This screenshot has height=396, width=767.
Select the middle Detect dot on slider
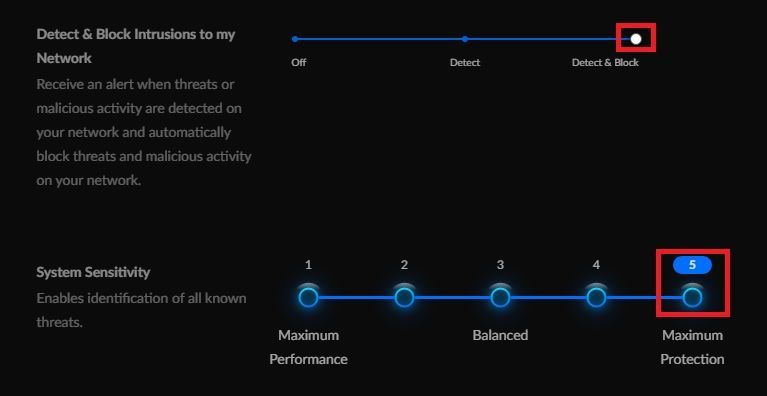(465, 39)
